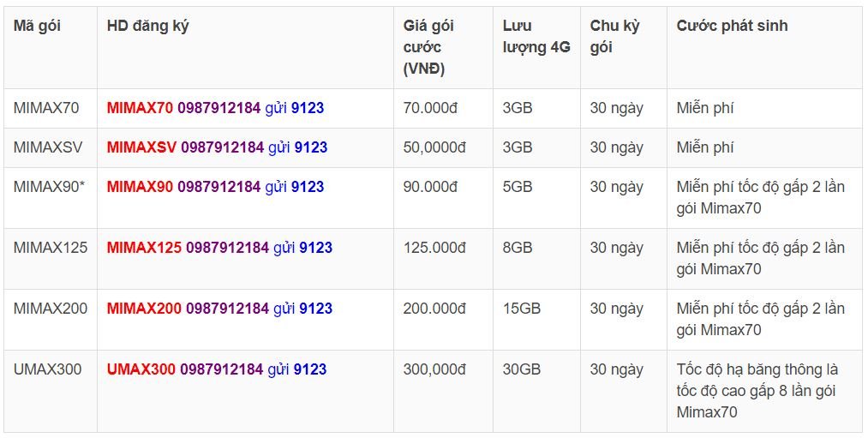Click 'Tốc độ hạ băng thông' text in UMAX300 row
This screenshot has width=868, height=438.
(x=750, y=370)
